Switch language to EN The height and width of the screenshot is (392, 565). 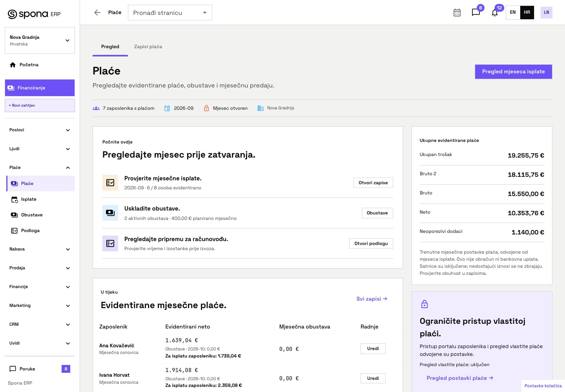[513, 13]
